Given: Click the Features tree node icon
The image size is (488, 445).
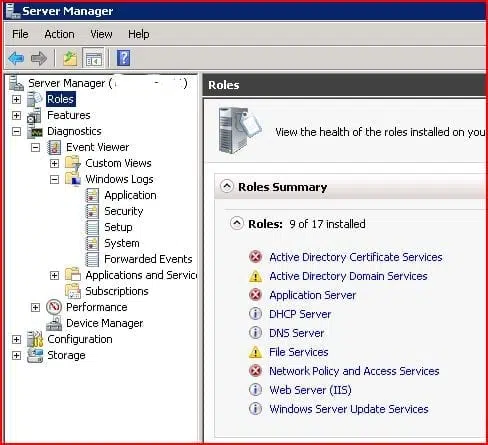Looking at the screenshot, I should tap(34, 115).
